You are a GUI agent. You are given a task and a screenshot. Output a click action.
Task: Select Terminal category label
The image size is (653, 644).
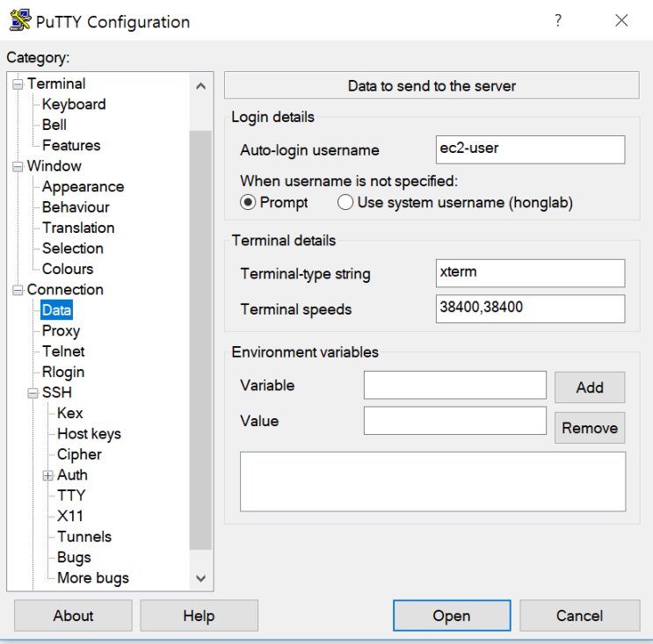click(56, 83)
